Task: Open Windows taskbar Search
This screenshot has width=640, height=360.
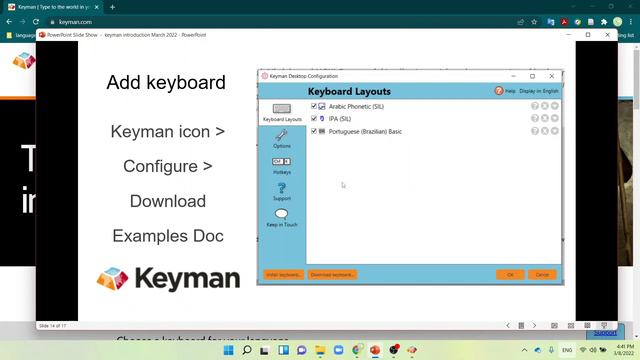Action: tap(247, 350)
